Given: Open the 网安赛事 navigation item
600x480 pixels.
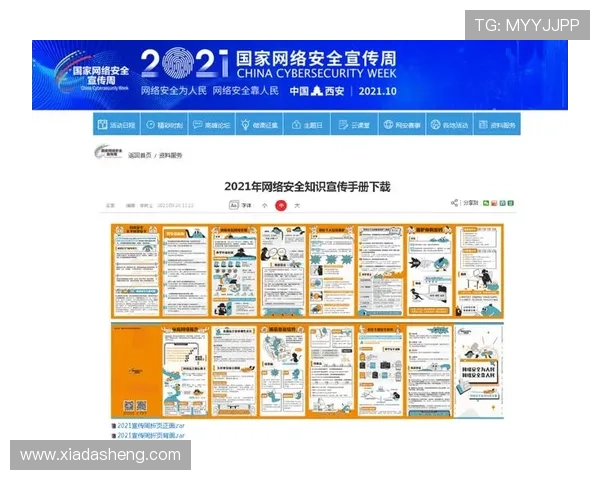Looking at the screenshot, I should click(x=402, y=124).
